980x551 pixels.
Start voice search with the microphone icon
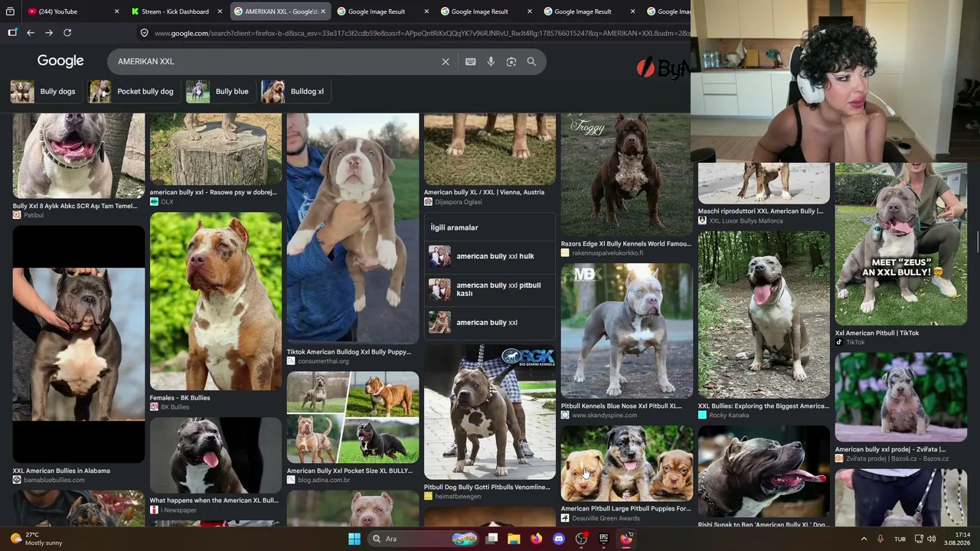click(491, 62)
